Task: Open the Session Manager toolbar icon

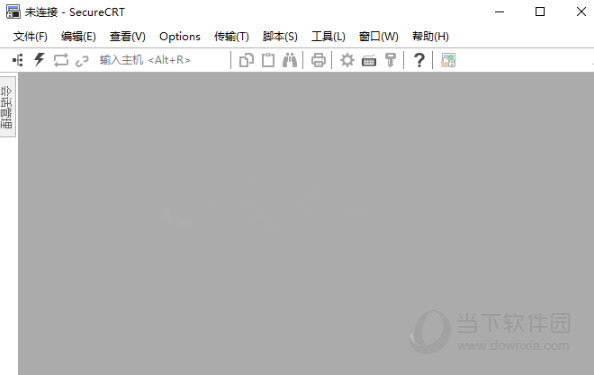Action: click(17, 60)
